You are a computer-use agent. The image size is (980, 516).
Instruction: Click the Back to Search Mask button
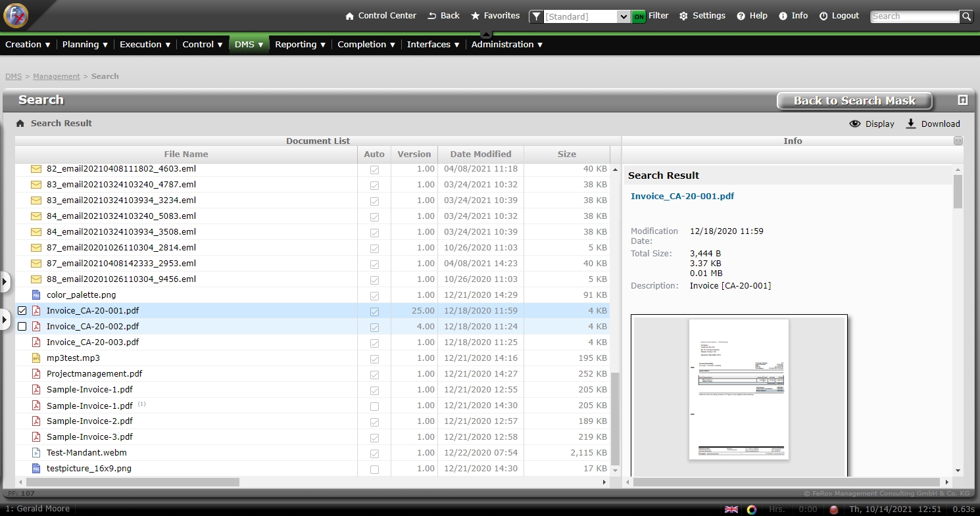pyautogui.click(x=854, y=101)
